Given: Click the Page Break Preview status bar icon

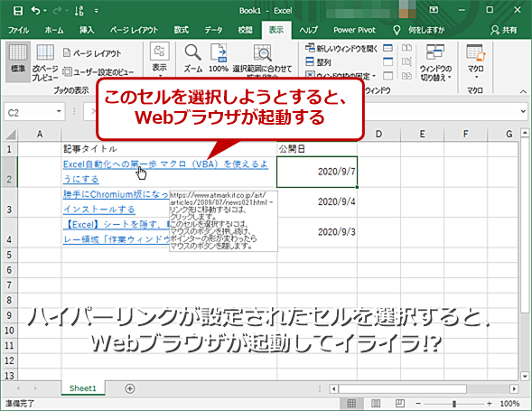Looking at the screenshot, I should click(x=400, y=404).
